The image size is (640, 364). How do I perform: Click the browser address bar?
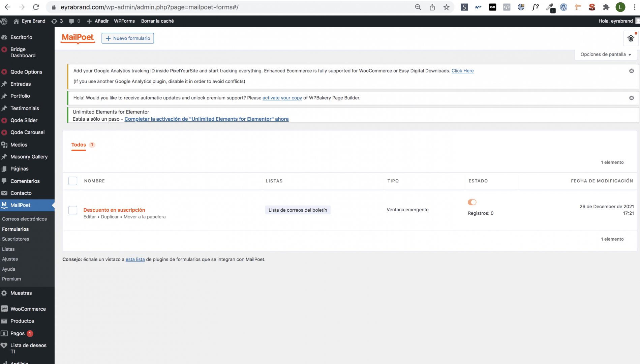click(x=229, y=7)
